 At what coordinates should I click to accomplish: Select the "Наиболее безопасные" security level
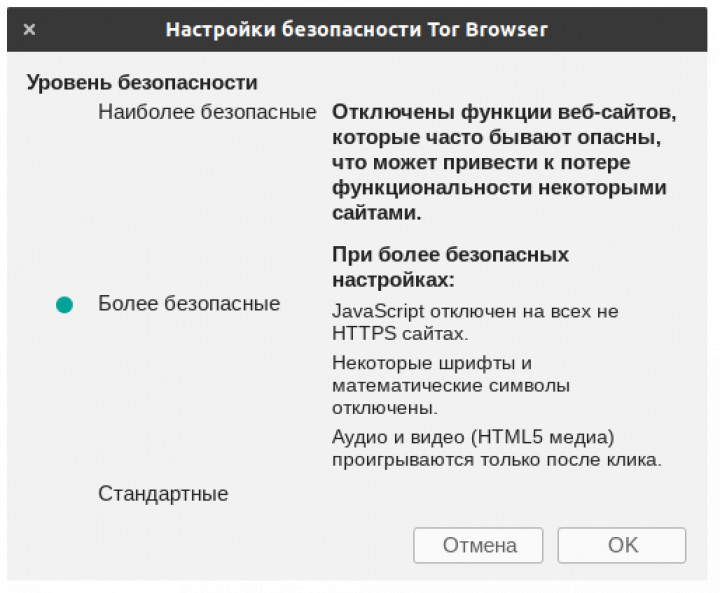pos(206,111)
